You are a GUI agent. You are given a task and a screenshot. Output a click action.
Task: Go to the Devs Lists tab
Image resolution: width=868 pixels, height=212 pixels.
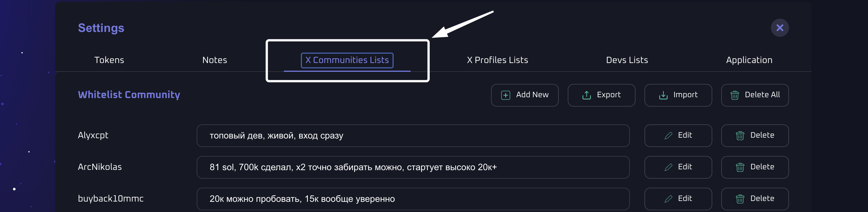click(x=627, y=60)
